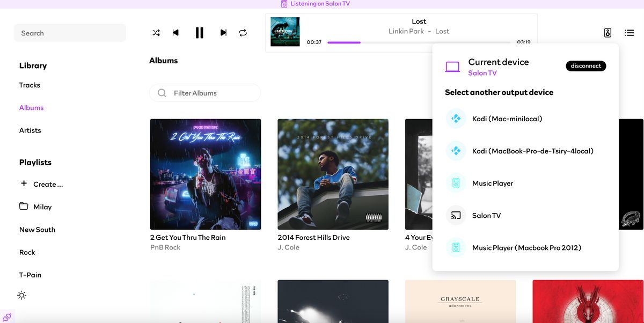Skip to the next track

(223, 32)
